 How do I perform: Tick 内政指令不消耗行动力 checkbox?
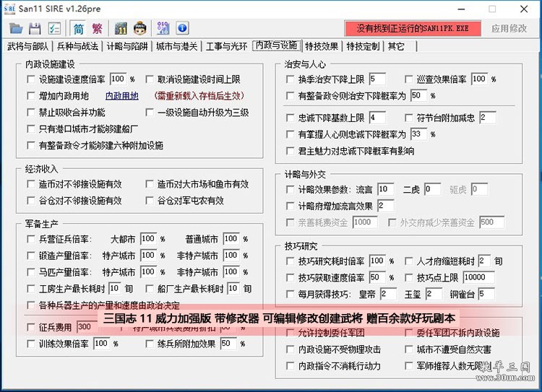[291, 366]
